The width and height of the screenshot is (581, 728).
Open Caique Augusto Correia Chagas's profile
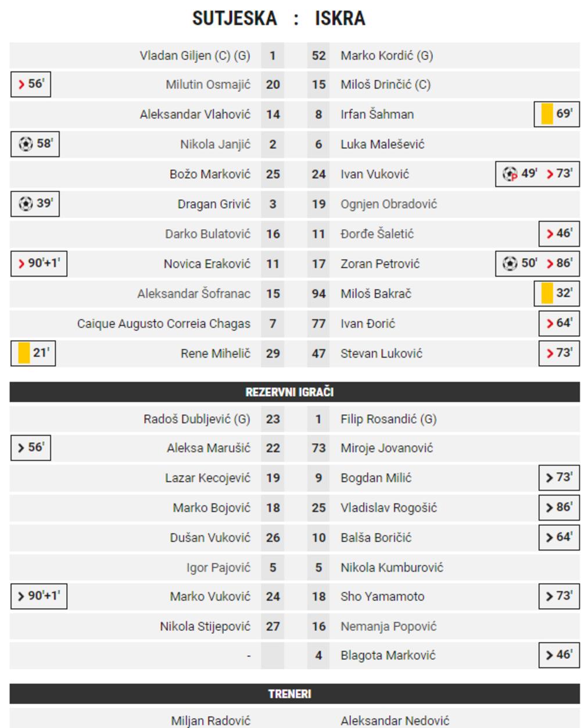pyautogui.click(x=164, y=323)
